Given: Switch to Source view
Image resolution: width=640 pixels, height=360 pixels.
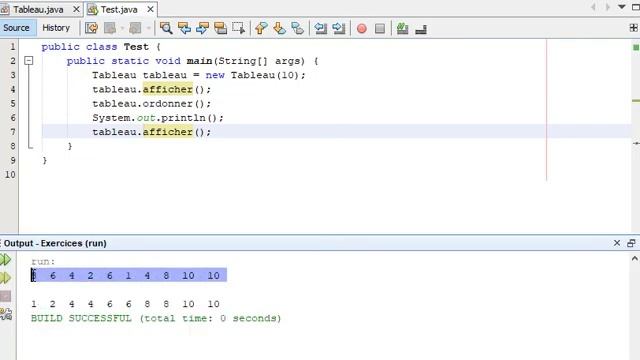Looking at the screenshot, I should point(16,28).
